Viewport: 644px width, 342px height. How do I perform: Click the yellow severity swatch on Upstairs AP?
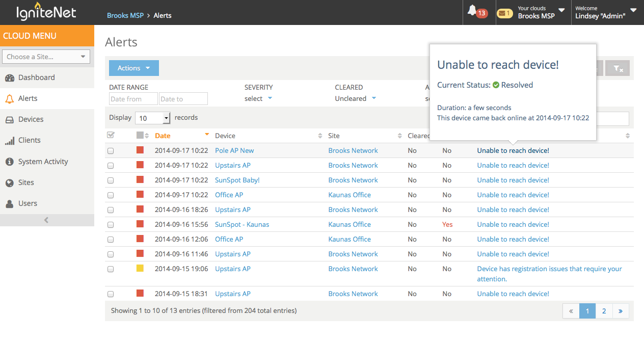pos(140,269)
